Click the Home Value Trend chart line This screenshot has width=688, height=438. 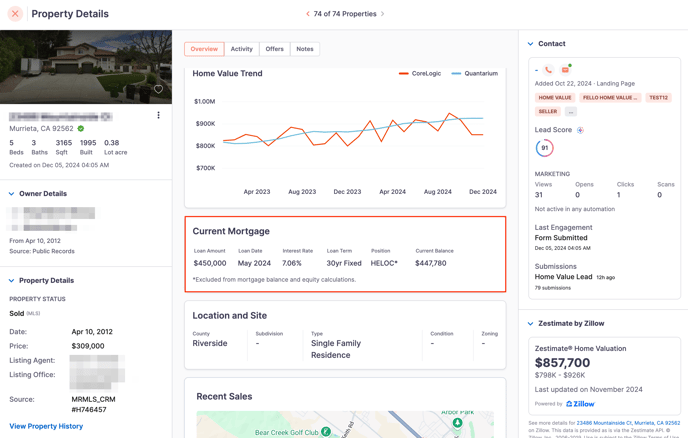pyautogui.click(x=353, y=129)
